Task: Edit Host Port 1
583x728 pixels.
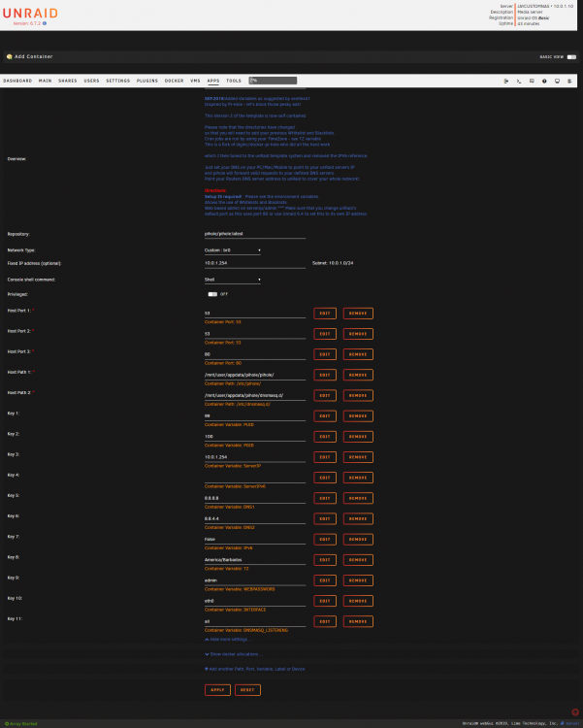Action: click(325, 314)
